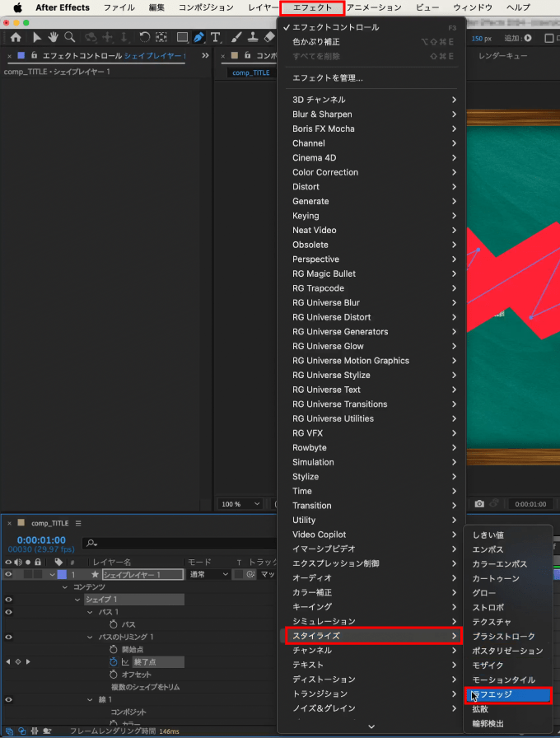Click current time 0:00:01:00 in timeline
The image size is (560, 738).
pyautogui.click(x=41, y=539)
